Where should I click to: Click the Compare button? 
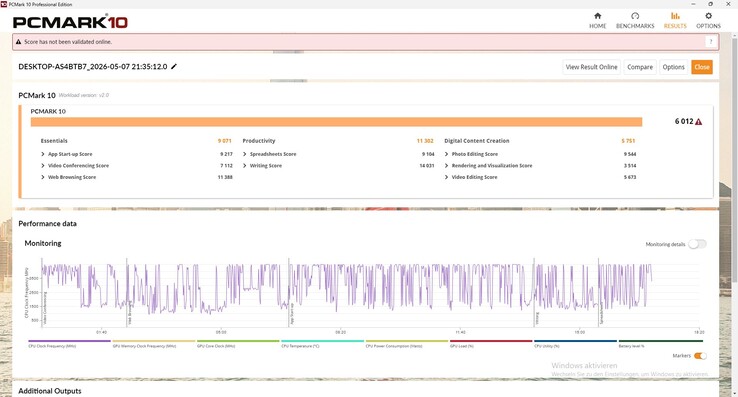(640, 67)
